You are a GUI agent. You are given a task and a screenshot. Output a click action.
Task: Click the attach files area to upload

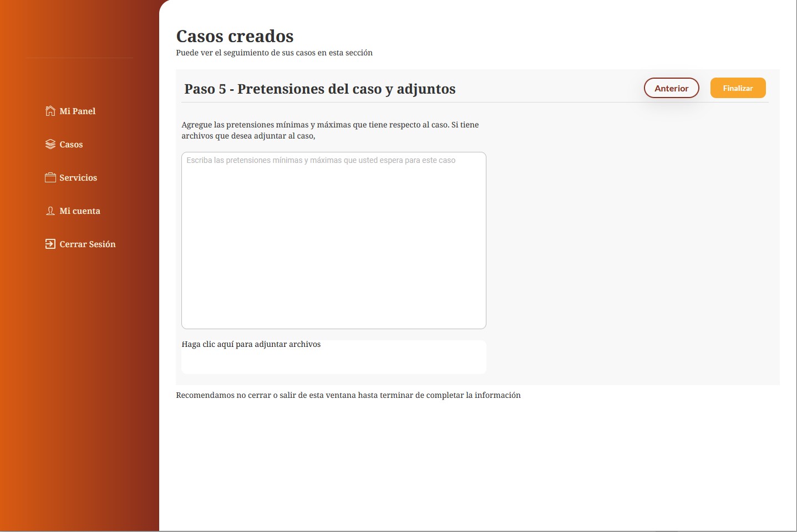pos(333,357)
